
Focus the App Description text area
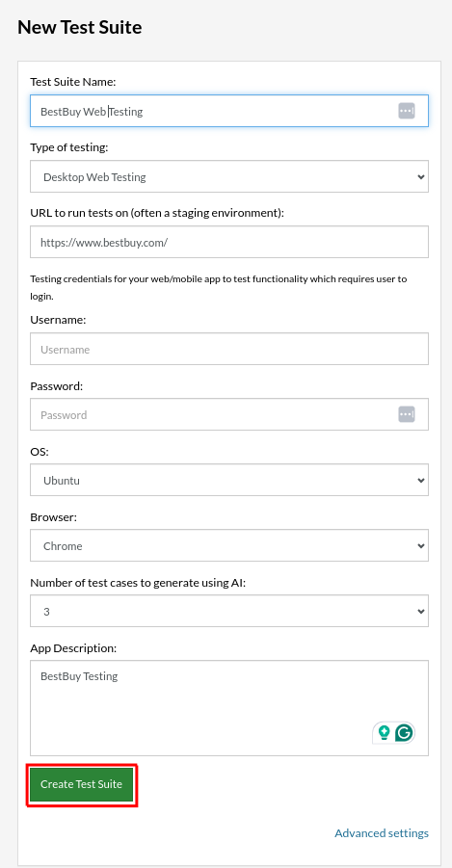point(229,708)
